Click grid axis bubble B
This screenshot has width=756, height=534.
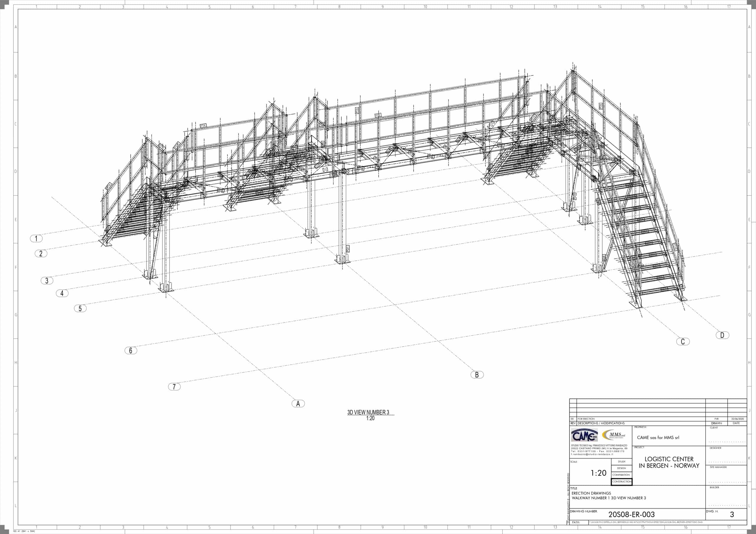coord(477,375)
